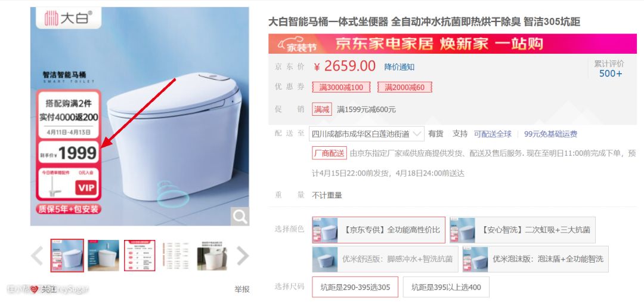Click the 满2000减60 coupon
644x302 pixels.
click(x=404, y=87)
